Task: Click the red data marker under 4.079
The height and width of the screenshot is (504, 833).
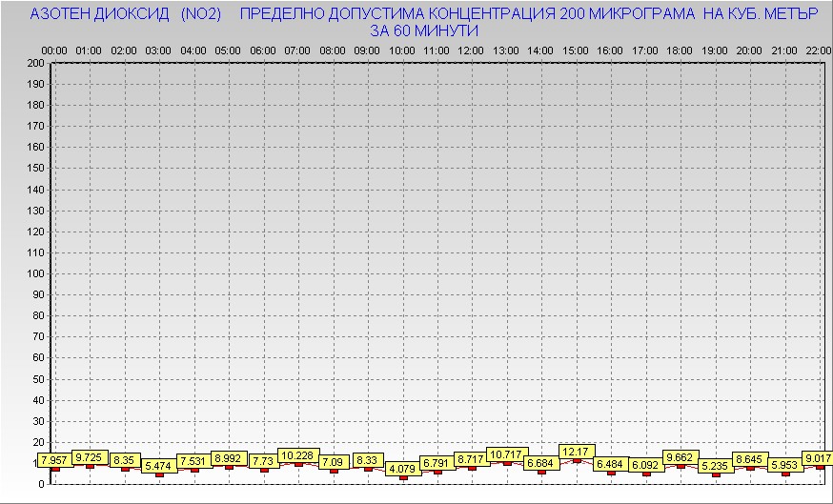Action: point(403,477)
